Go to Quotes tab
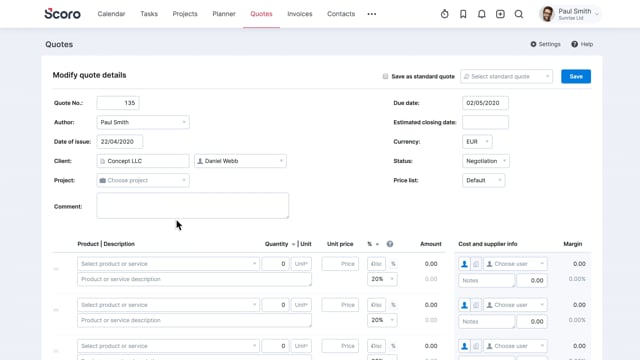The image size is (640, 360). (x=261, y=14)
